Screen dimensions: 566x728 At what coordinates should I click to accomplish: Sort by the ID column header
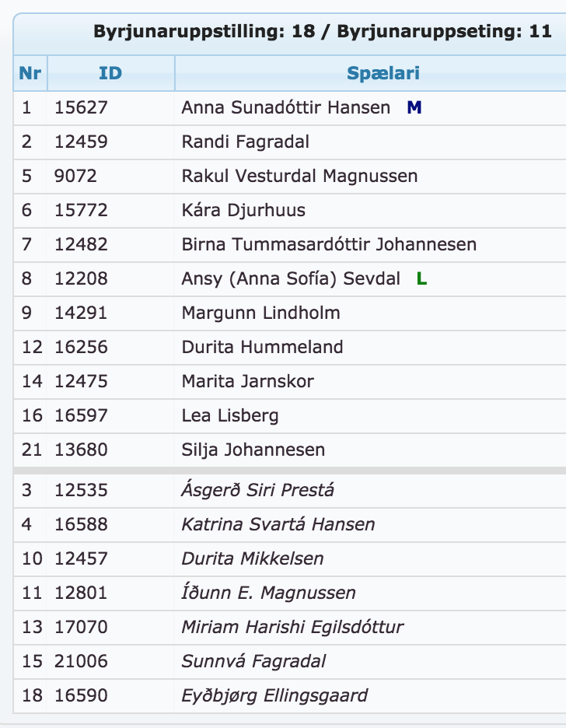click(110, 73)
